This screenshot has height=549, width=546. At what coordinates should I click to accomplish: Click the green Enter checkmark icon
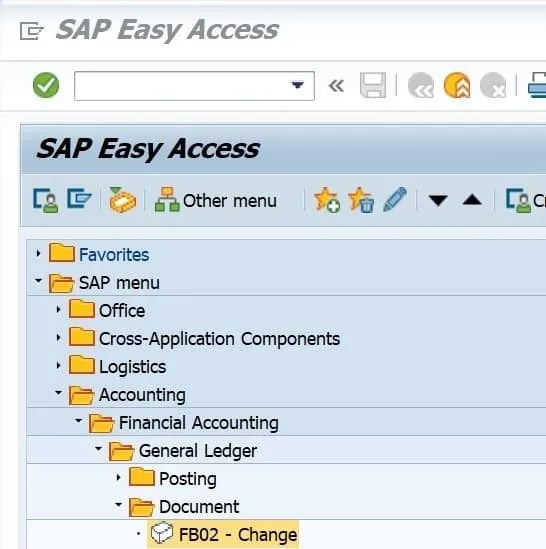(46, 85)
